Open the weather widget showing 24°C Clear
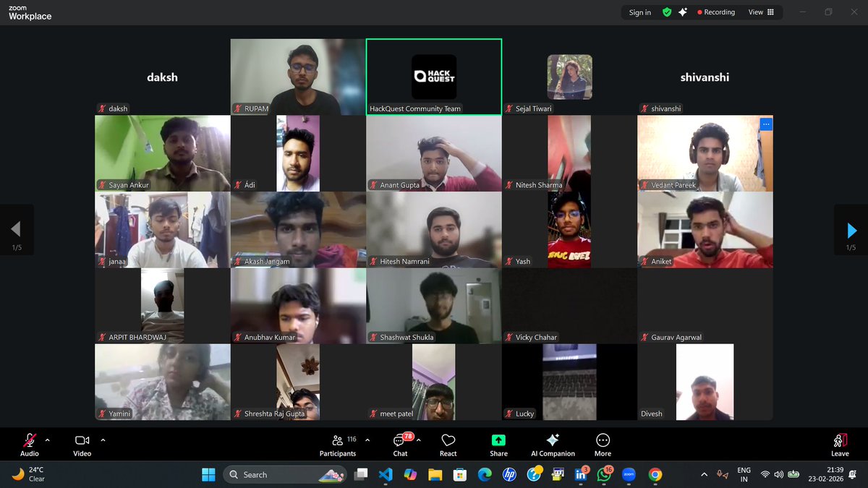The height and width of the screenshot is (488, 868). [29, 474]
